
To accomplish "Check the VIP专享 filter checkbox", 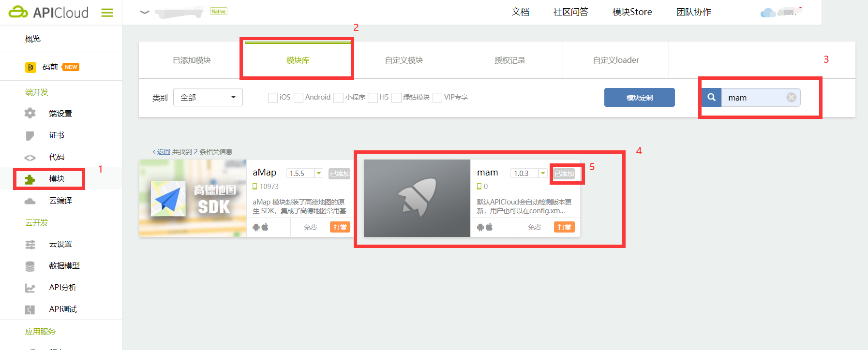I will [x=437, y=98].
